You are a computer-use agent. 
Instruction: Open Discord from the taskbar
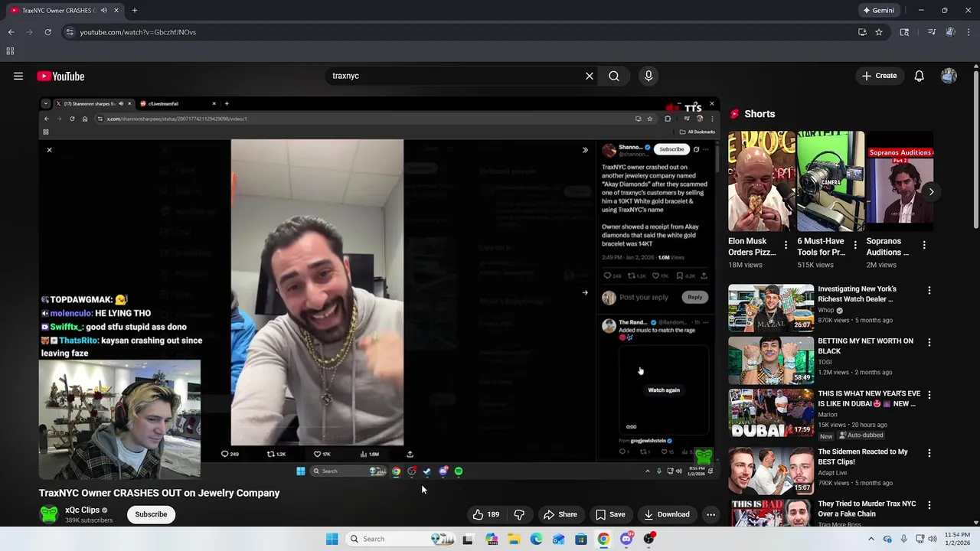tap(626, 539)
